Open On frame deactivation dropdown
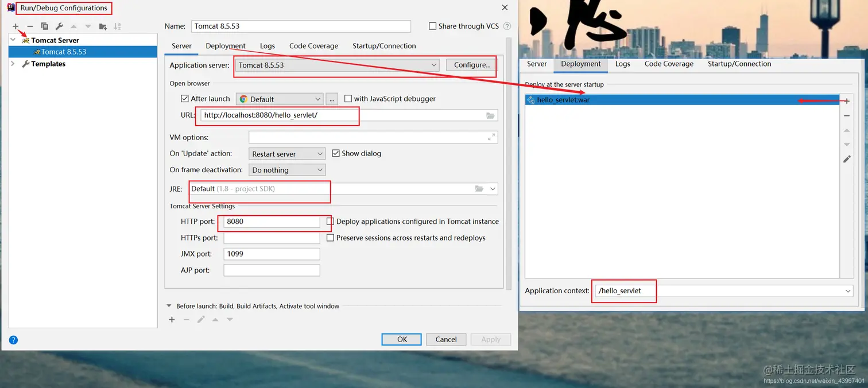 (x=286, y=170)
